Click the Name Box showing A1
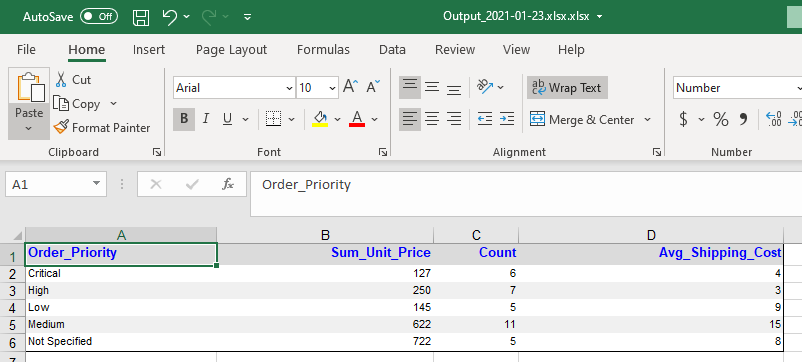The image size is (802, 362). pyautogui.click(x=56, y=185)
